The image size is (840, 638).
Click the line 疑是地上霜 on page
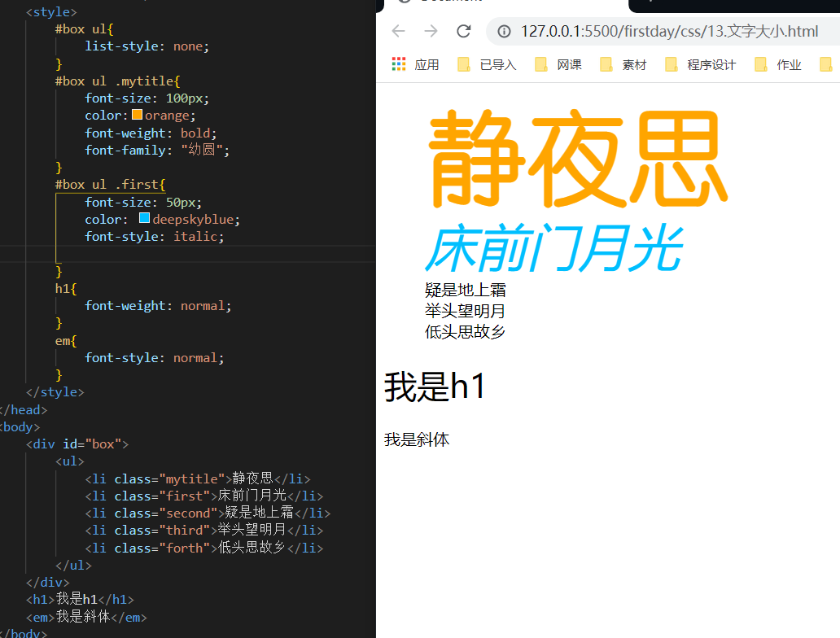(x=465, y=291)
